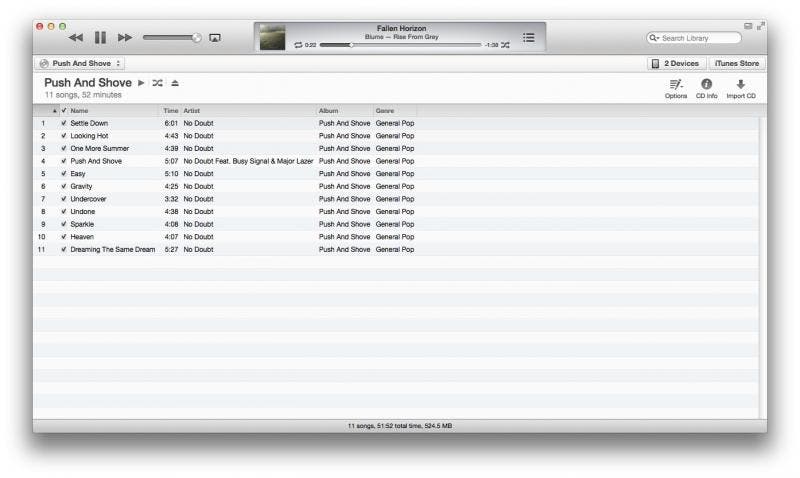Select Dreaming The Same Dream track
The image size is (800, 478).
pyautogui.click(x=113, y=249)
